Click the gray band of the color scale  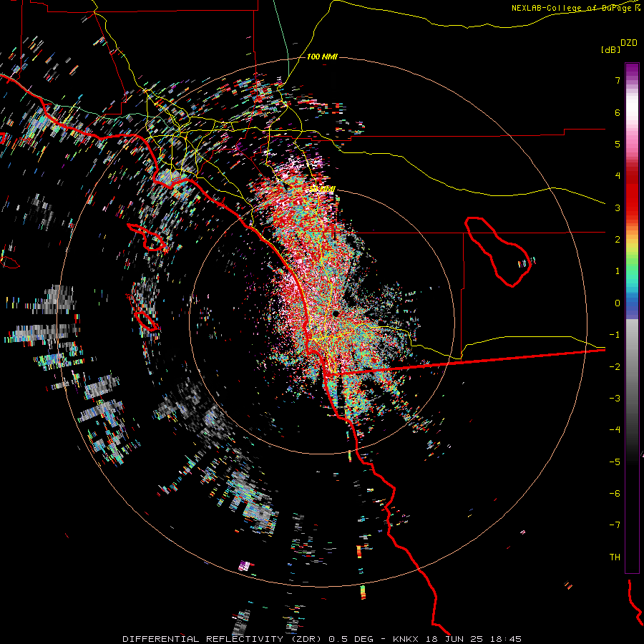pos(632,370)
